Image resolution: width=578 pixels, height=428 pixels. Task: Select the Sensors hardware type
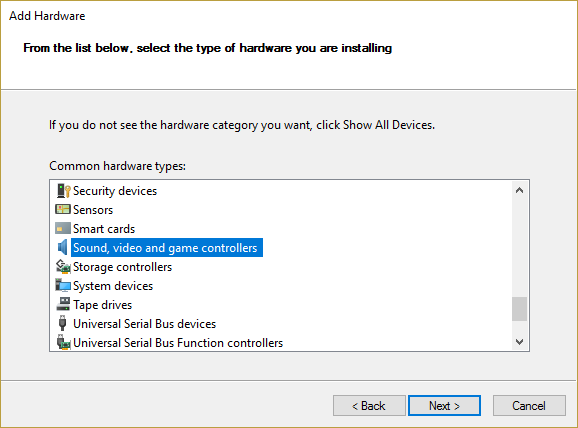tap(93, 210)
